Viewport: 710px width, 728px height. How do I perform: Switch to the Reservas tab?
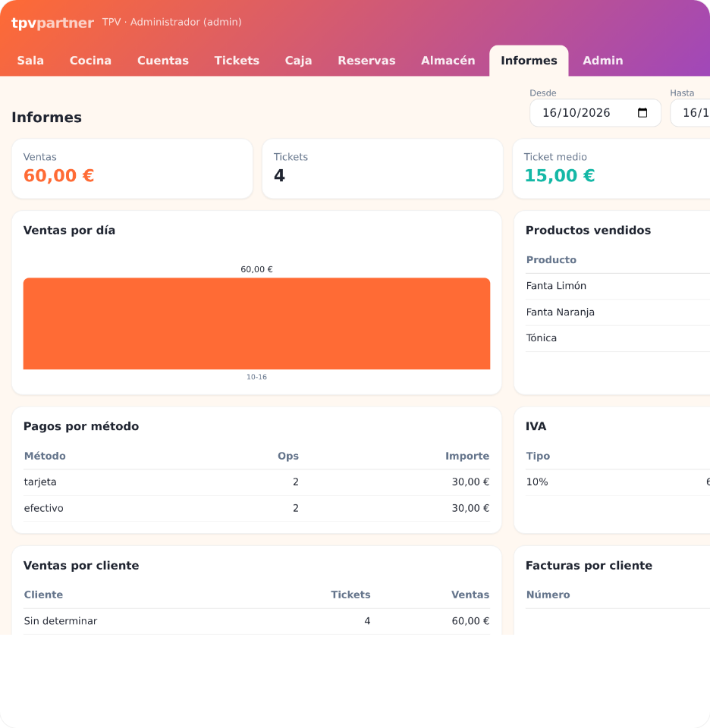tap(366, 61)
